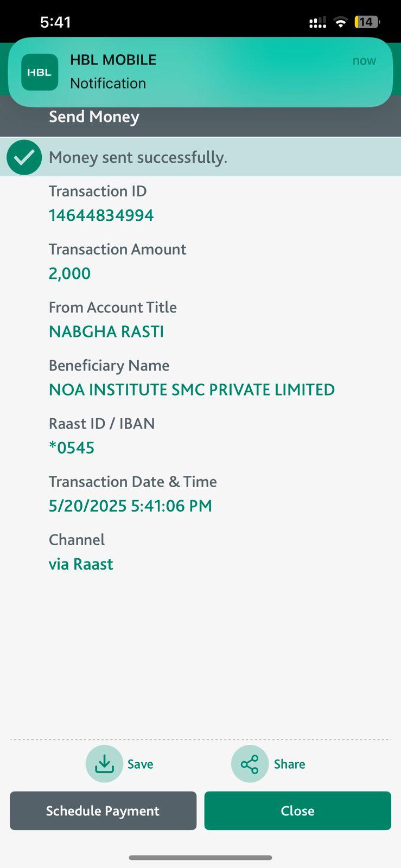Tap the cellular signal icon
Image resolution: width=401 pixels, height=868 pixels.
pyautogui.click(x=317, y=23)
